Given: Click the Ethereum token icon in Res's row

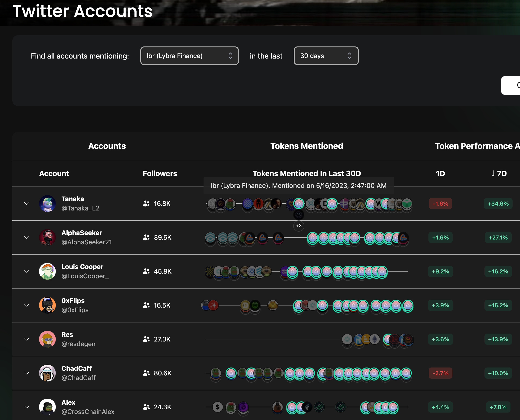Looking at the screenshot, I should 374,339.
